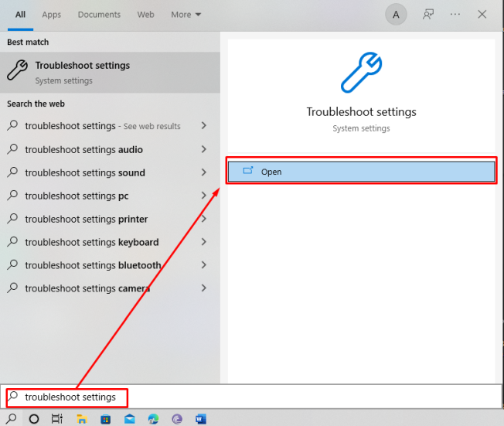Expand 'troubleshoot settings - See web results' arrow

point(203,126)
